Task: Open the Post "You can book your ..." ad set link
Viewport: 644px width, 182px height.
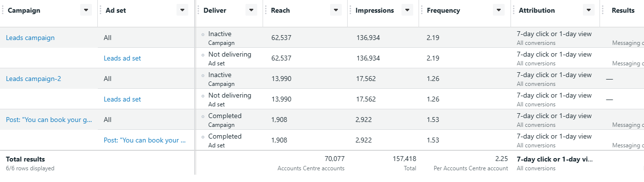Action: click(x=145, y=140)
